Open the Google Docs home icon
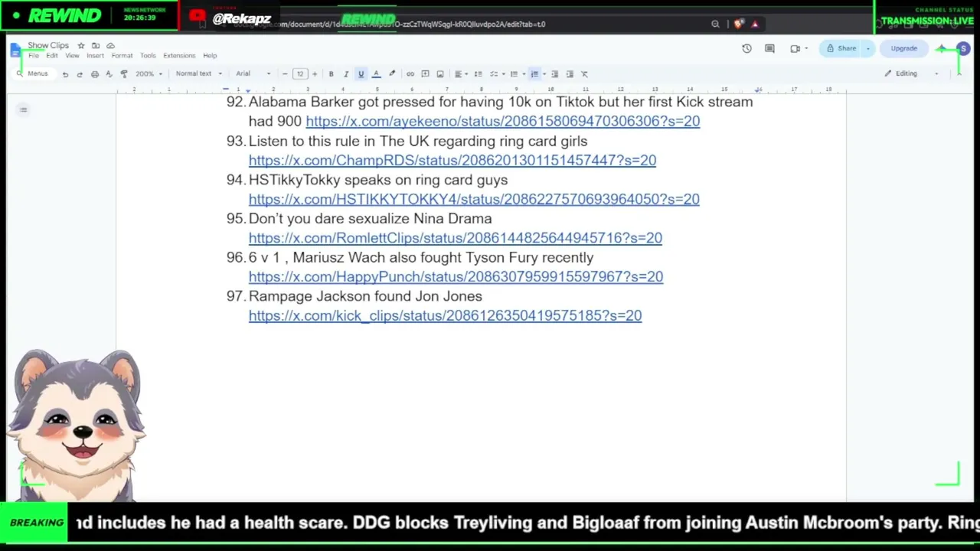 pyautogui.click(x=16, y=51)
